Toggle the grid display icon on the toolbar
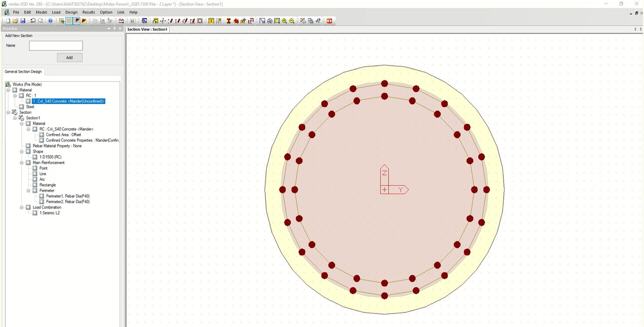Viewport: 644px width, 327px height. click(69, 21)
